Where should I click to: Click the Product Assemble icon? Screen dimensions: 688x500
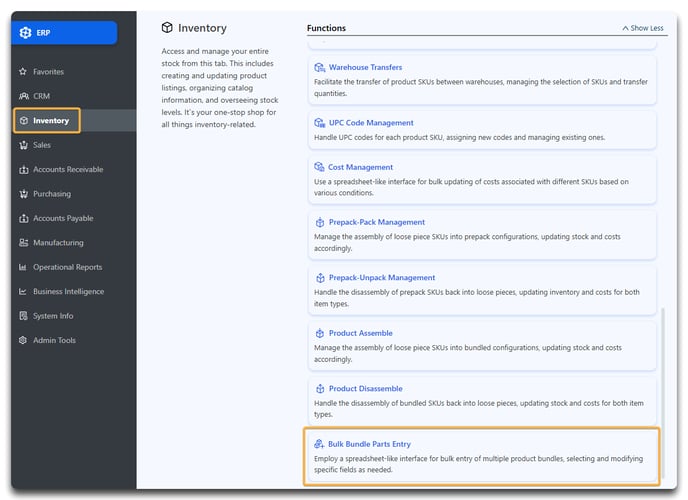pos(320,333)
